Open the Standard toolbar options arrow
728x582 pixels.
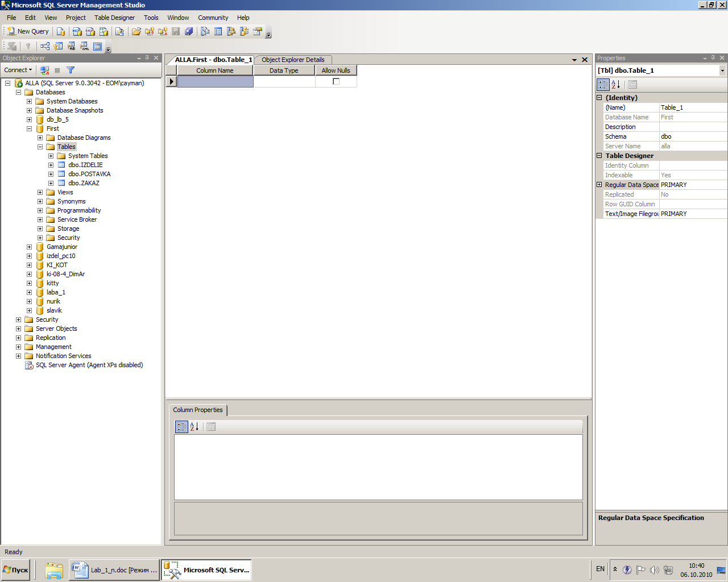pos(268,33)
